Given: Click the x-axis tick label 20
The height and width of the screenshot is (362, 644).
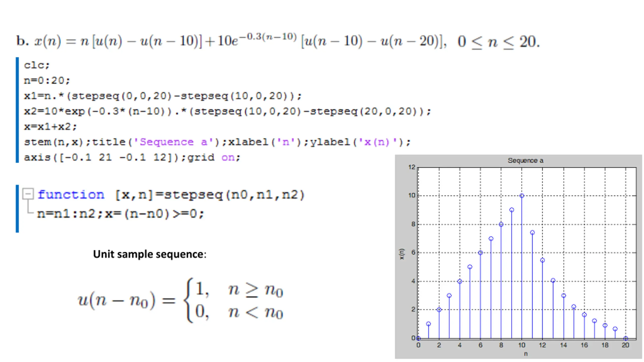Looking at the screenshot, I should [x=625, y=345].
